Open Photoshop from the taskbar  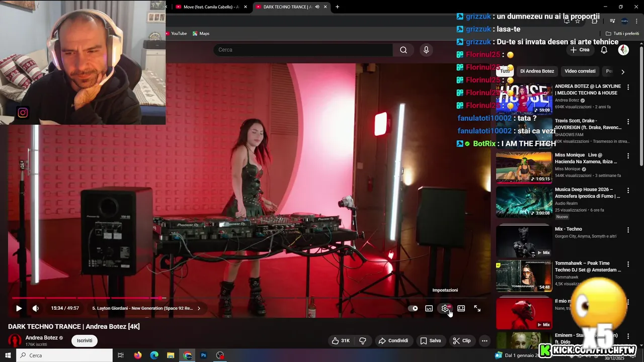coord(204,355)
